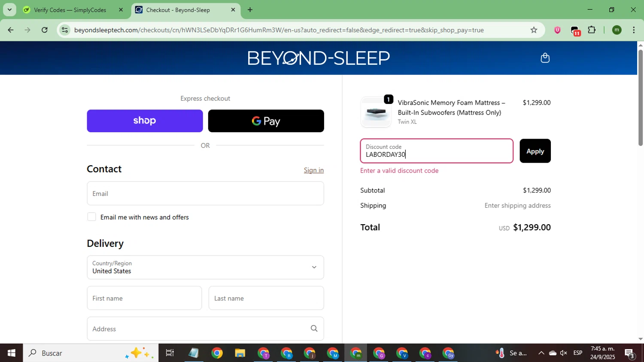This screenshot has height=362, width=644.
Task: Go back to previous page
Action: pos(10,30)
